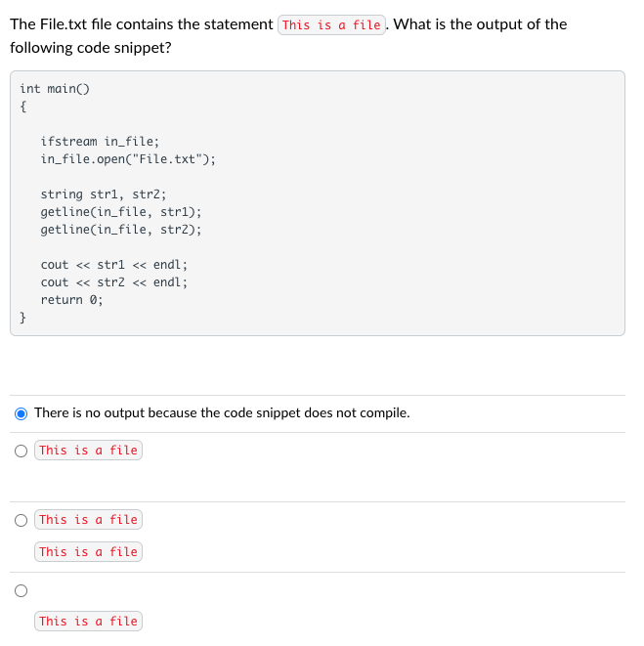Pick the last radio option with a blank first line
644x646 pixels.
[x=21, y=589]
